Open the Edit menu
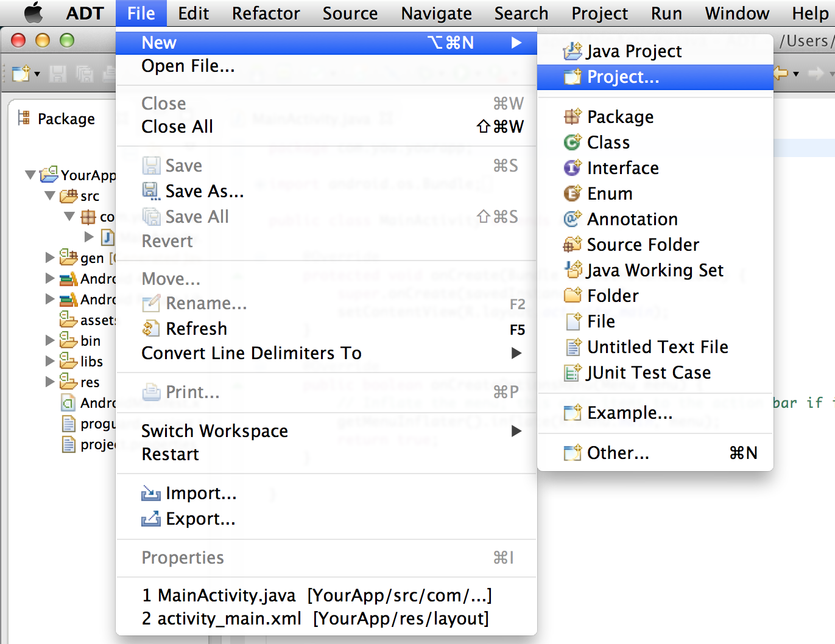Image resolution: width=835 pixels, height=644 pixels. click(x=194, y=13)
